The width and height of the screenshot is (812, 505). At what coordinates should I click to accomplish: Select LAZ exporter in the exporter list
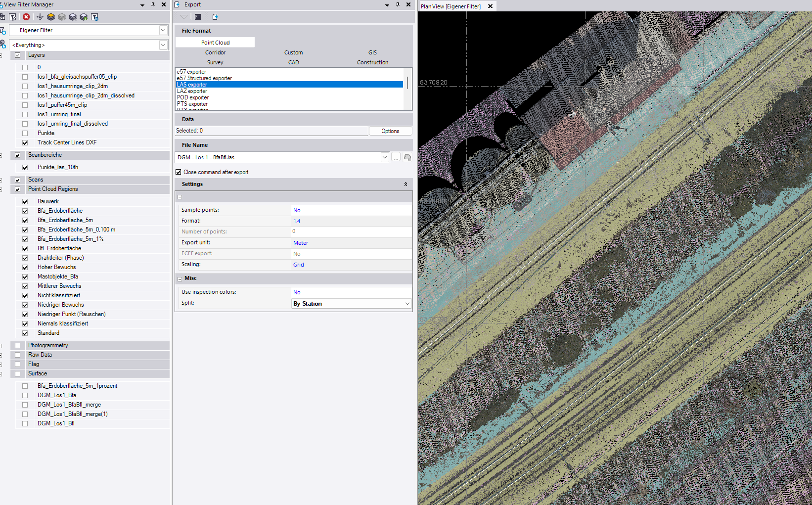point(192,91)
